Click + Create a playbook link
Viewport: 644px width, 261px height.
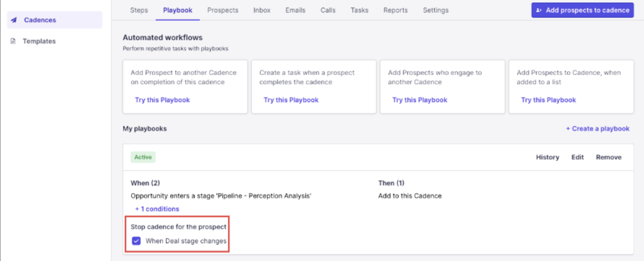(x=597, y=129)
